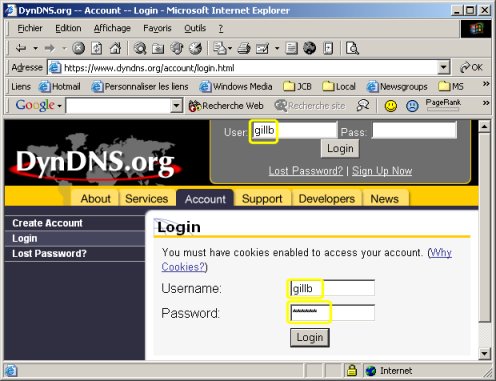Open the Favorites folder toolbar icon
The width and height of the screenshot is (496, 381).
(x=158, y=49)
